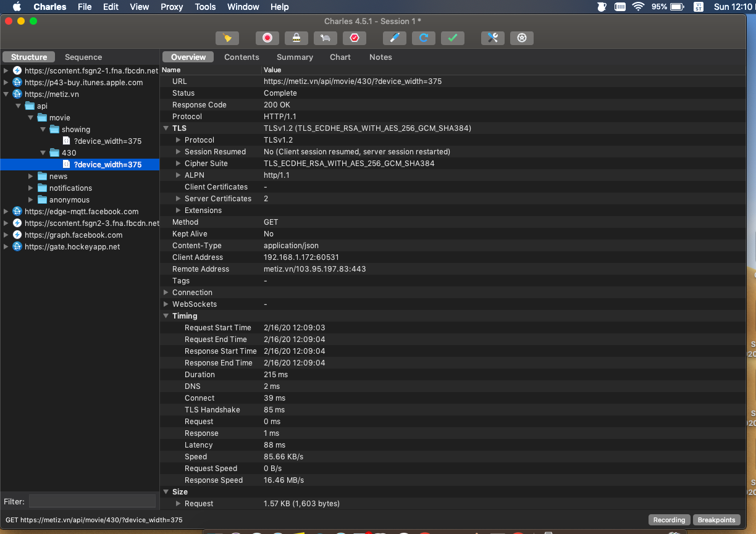Image resolution: width=756 pixels, height=534 pixels.
Task: Open the Chart tab
Action: click(340, 57)
